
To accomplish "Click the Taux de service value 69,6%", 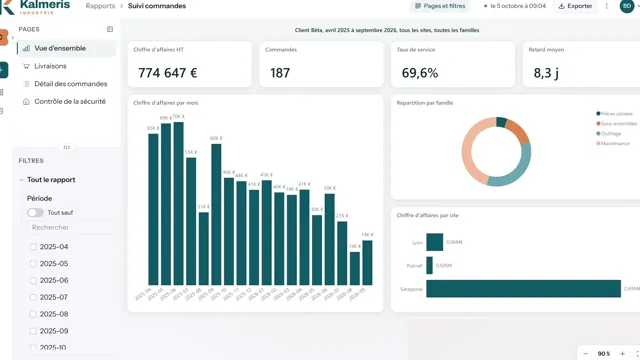I will coord(420,73).
